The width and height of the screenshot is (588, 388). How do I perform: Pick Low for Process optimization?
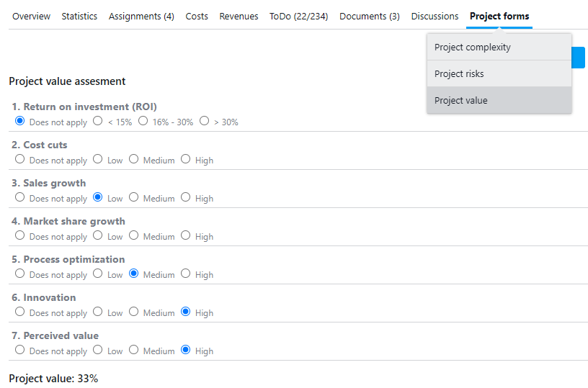(98, 274)
